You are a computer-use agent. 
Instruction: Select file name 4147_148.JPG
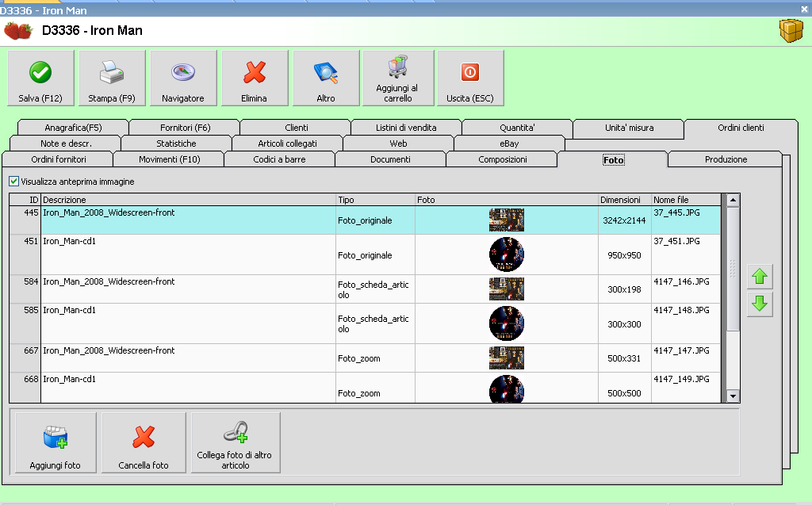(x=681, y=310)
